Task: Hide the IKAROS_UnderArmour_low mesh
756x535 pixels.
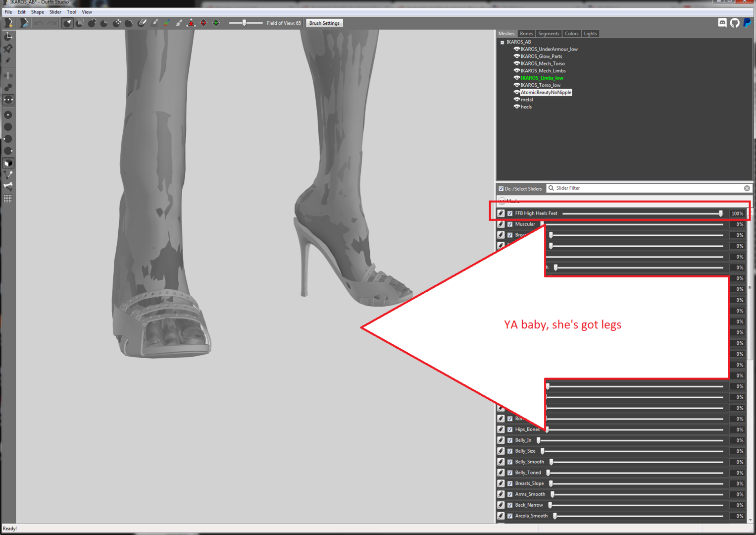Action: [516, 49]
